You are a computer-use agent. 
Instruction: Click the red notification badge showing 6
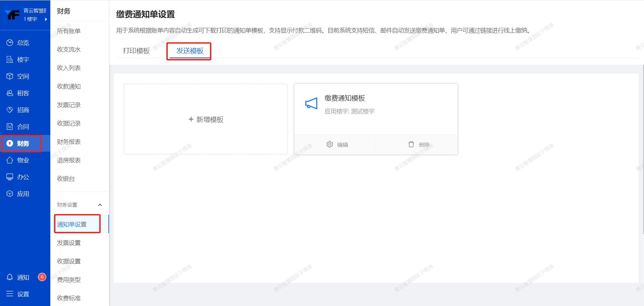[x=42, y=277]
